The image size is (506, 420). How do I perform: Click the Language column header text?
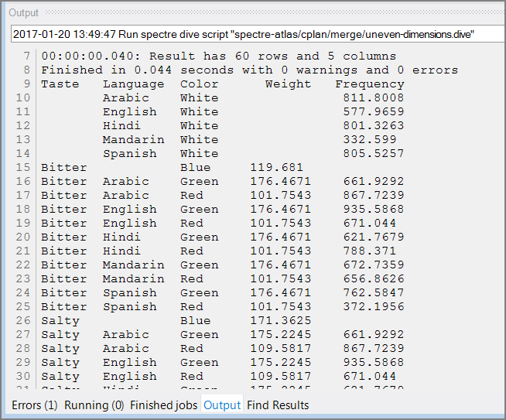coord(133,84)
